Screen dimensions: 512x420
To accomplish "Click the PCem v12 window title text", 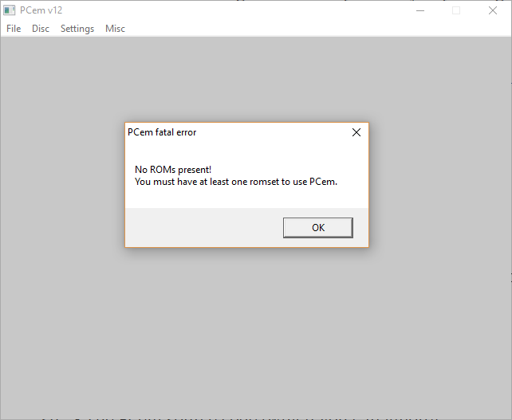I will point(41,10).
